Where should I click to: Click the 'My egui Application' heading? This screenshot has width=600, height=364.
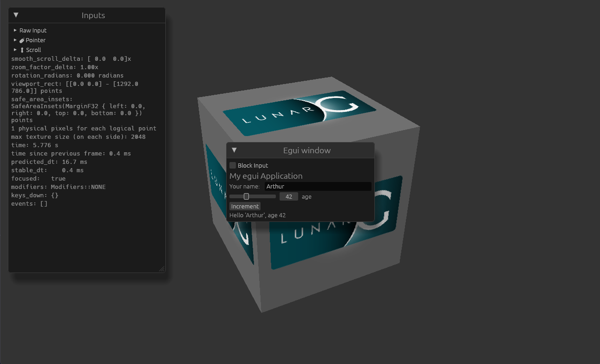coord(266,176)
